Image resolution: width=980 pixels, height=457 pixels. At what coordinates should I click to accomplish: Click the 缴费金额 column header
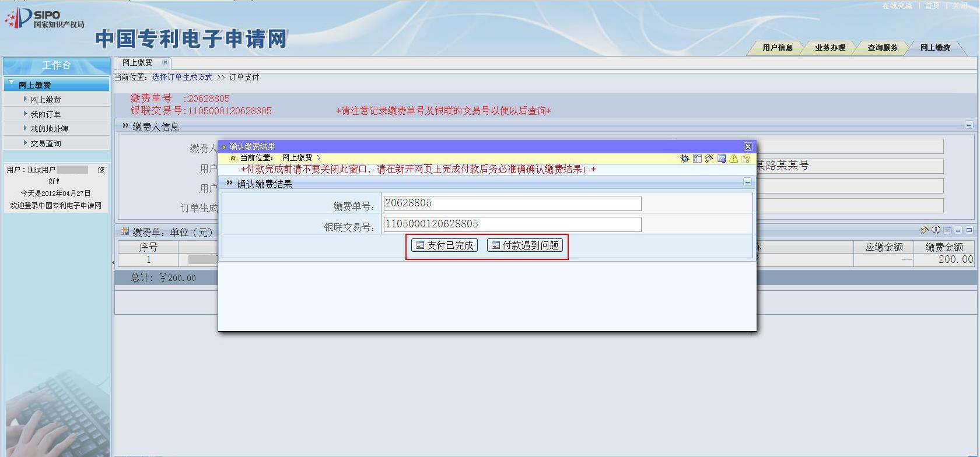click(x=944, y=247)
